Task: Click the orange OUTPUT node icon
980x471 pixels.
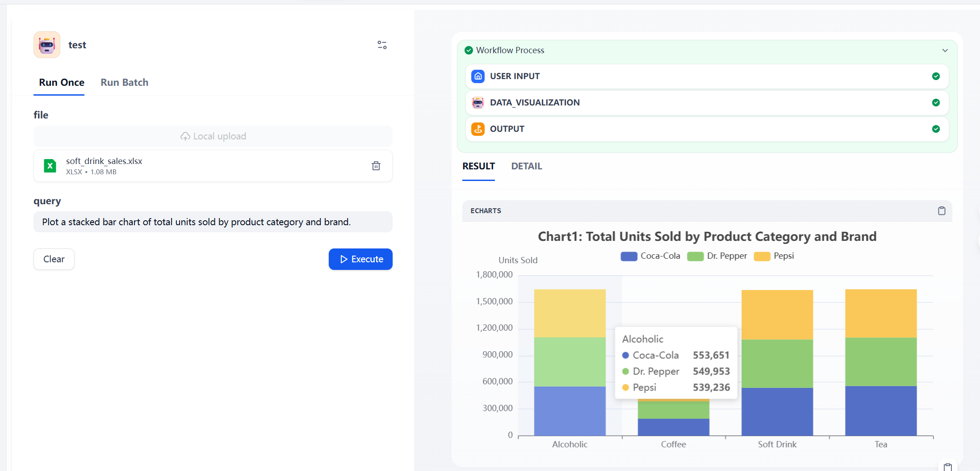Action: tap(478, 129)
